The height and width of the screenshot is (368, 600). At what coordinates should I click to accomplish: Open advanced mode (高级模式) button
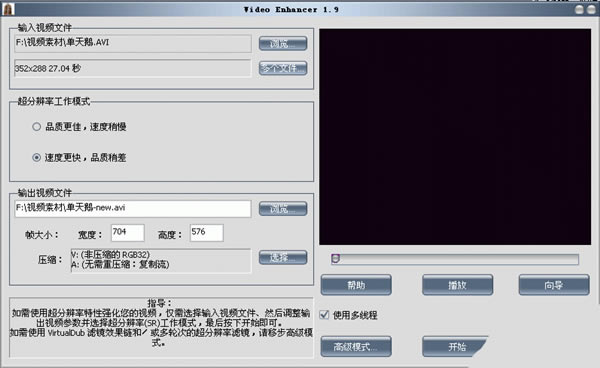pos(356,347)
